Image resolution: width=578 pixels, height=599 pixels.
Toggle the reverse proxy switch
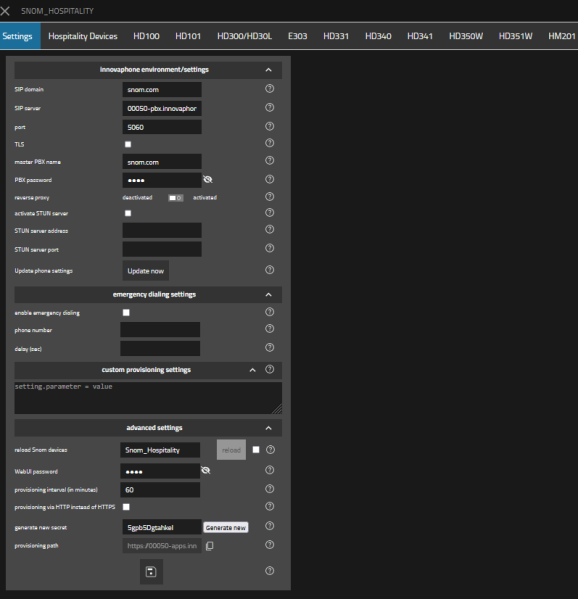[x=176, y=198]
